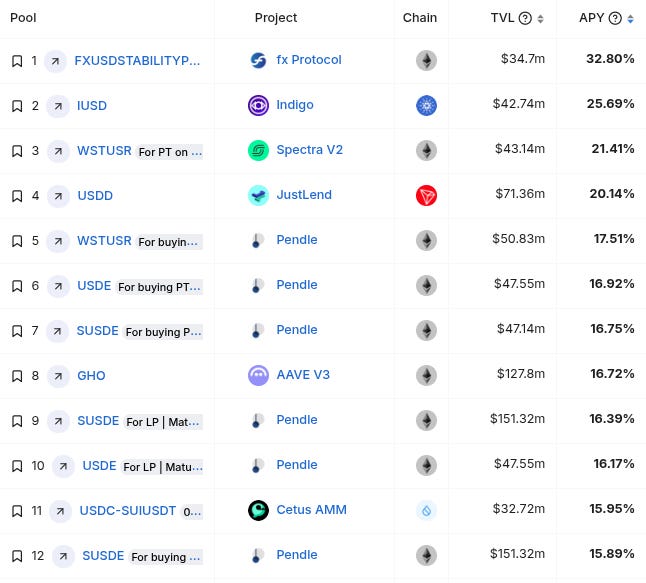Open the fx Protocol project page

(309, 60)
